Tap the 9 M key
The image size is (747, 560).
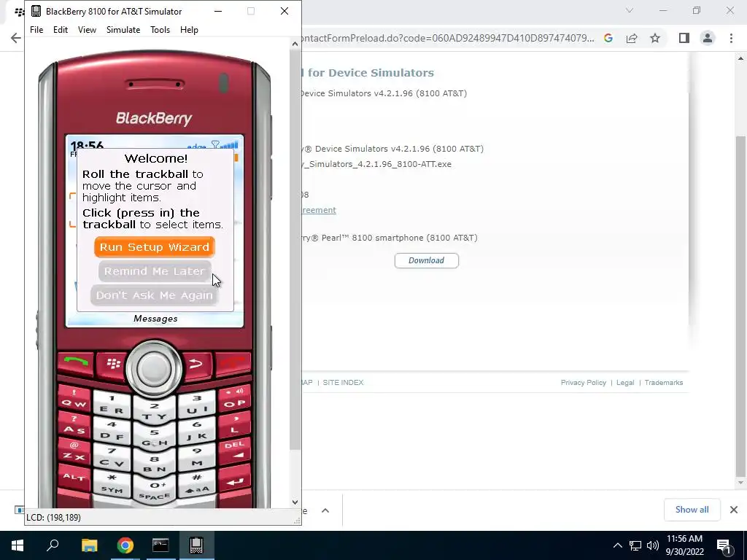click(x=196, y=457)
